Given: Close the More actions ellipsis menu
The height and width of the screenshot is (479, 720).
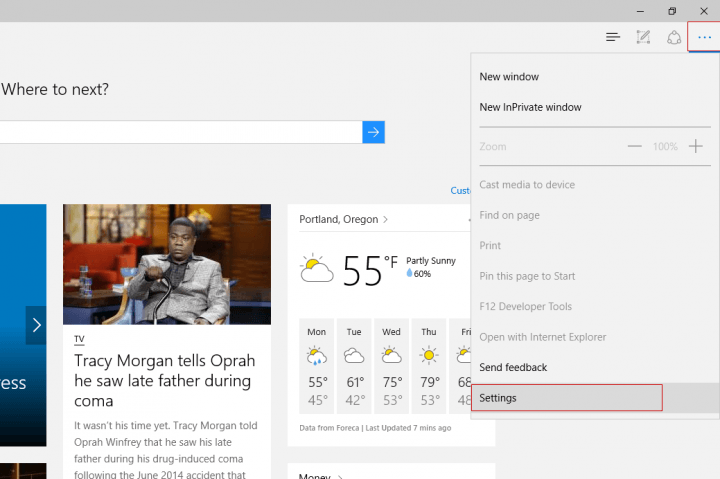Looking at the screenshot, I should 704,38.
